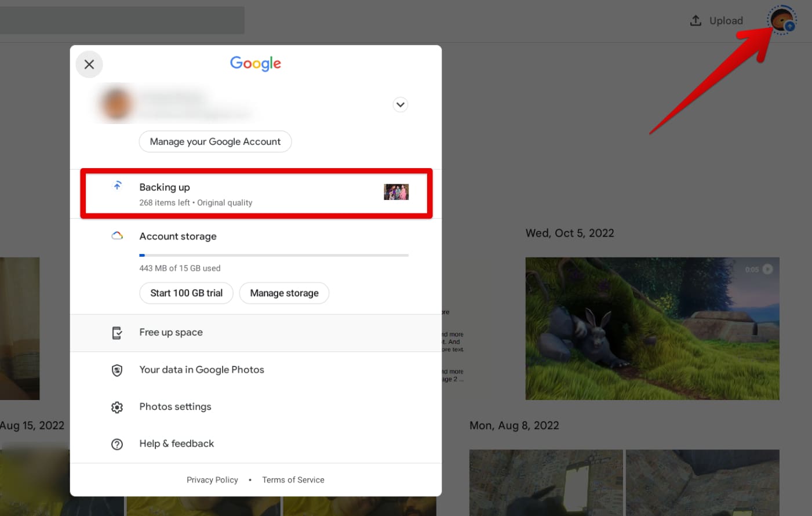
Task: Click the Google logo in the popup
Action: click(x=256, y=63)
